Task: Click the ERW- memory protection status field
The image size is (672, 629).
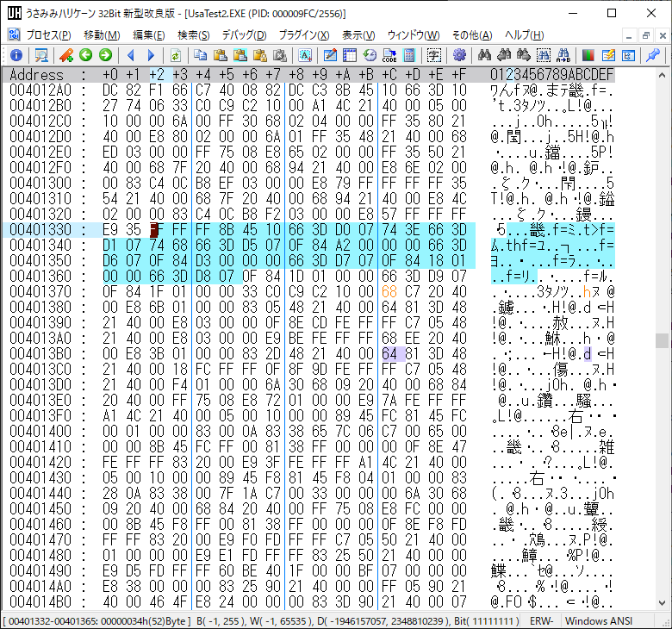Action: click(541, 620)
